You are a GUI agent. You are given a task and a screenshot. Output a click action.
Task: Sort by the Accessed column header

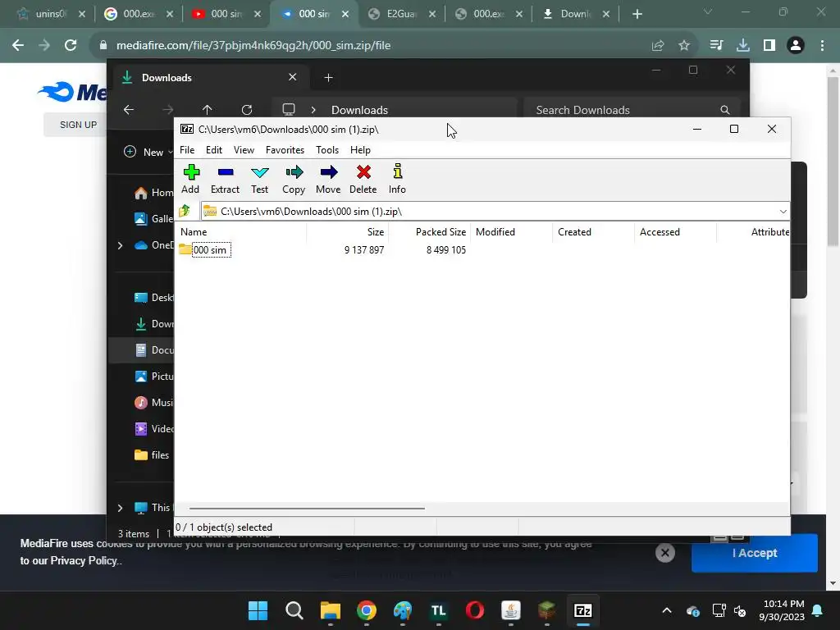[x=676, y=232]
